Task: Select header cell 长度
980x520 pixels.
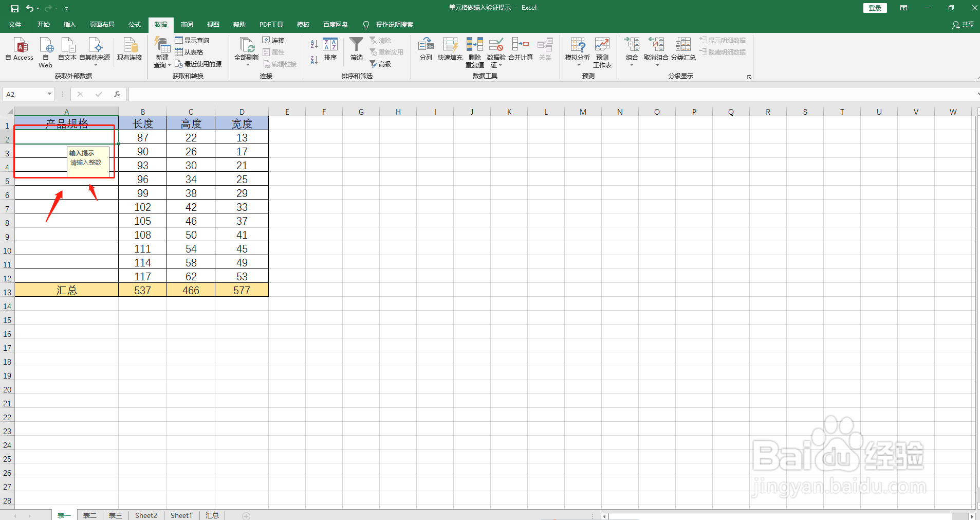Action: point(143,123)
